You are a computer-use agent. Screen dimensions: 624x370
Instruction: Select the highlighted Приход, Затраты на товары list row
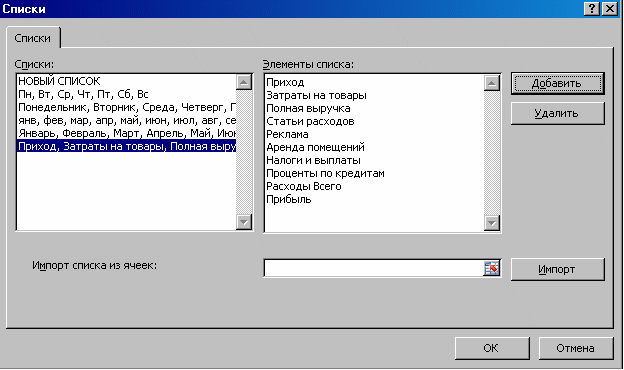[x=127, y=146]
